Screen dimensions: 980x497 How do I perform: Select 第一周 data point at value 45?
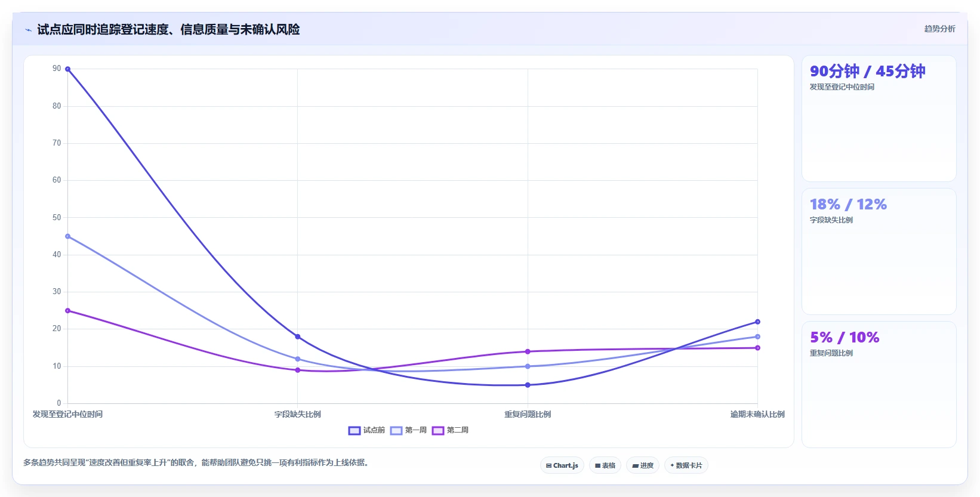tap(67, 236)
